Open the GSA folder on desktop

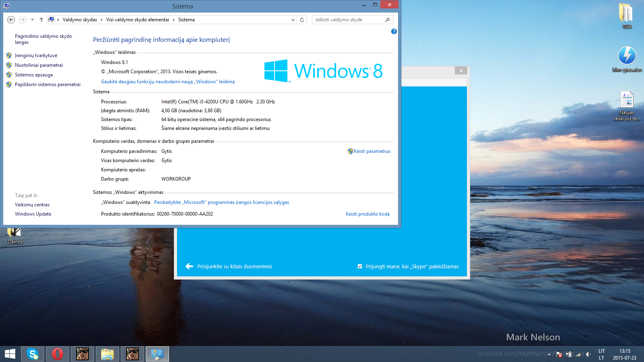click(x=627, y=16)
